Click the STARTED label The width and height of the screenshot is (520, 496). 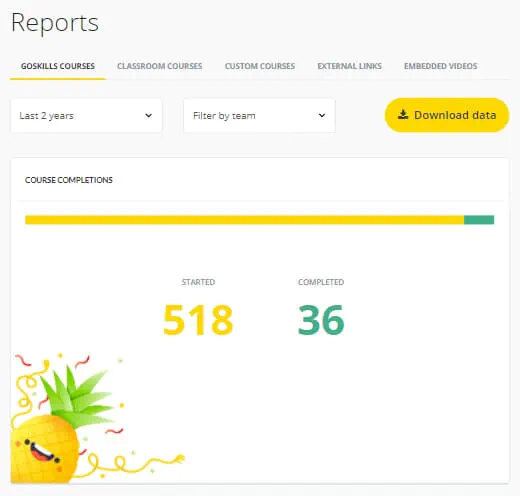click(198, 282)
